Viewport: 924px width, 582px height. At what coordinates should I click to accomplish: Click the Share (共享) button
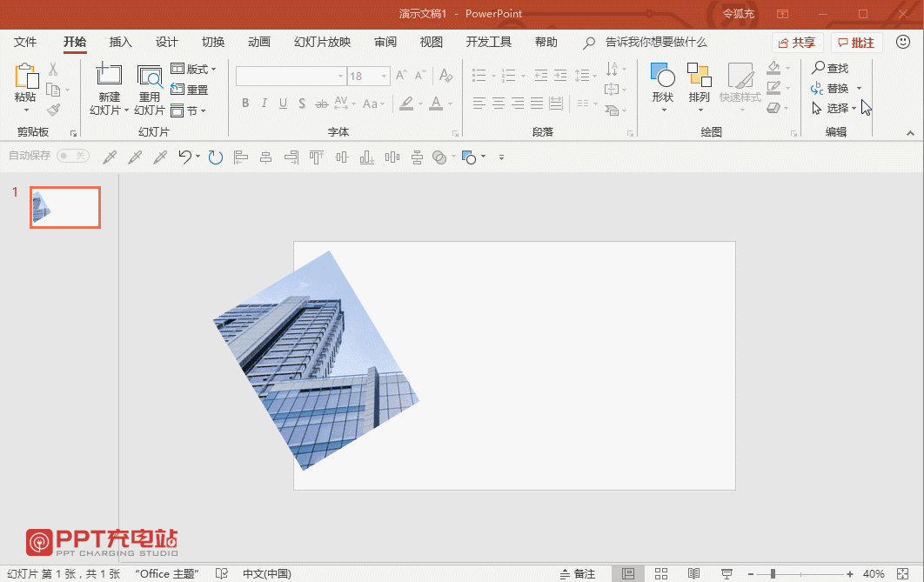click(x=797, y=43)
